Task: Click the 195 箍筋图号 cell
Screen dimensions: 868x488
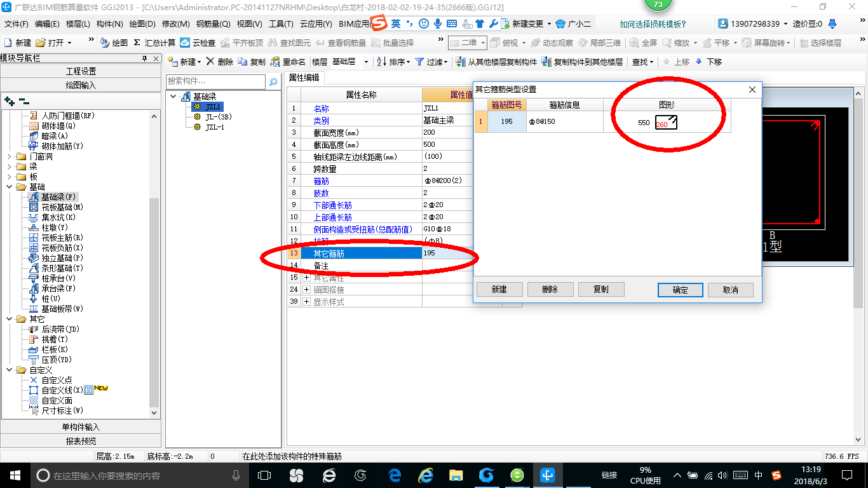Action: (x=507, y=122)
